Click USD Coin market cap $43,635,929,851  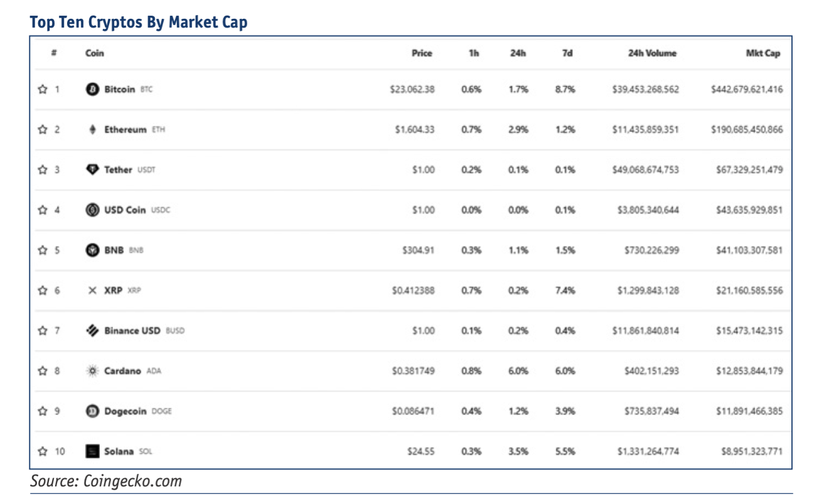click(749, 210)
